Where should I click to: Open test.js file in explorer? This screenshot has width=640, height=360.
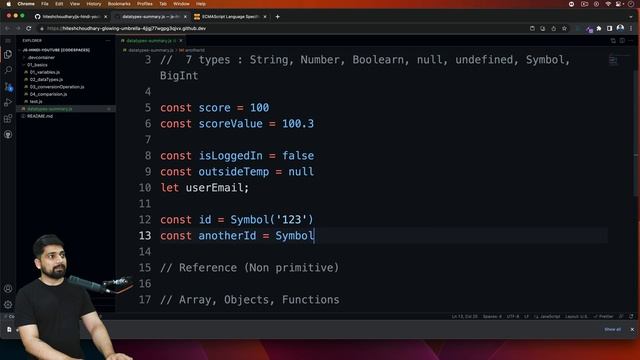pyautogui.click(x=36, y=102)
